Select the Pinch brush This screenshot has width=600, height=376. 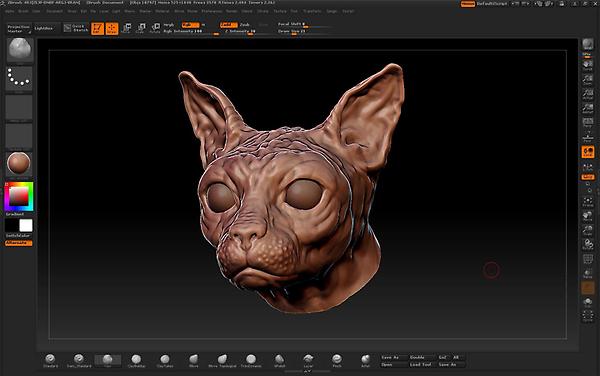[x=337, y=360]
